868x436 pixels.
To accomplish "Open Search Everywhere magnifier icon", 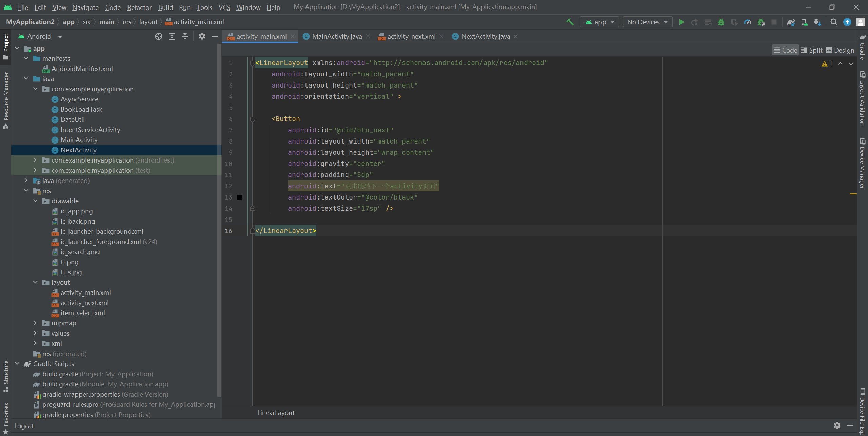I will [x=834, y=22].
